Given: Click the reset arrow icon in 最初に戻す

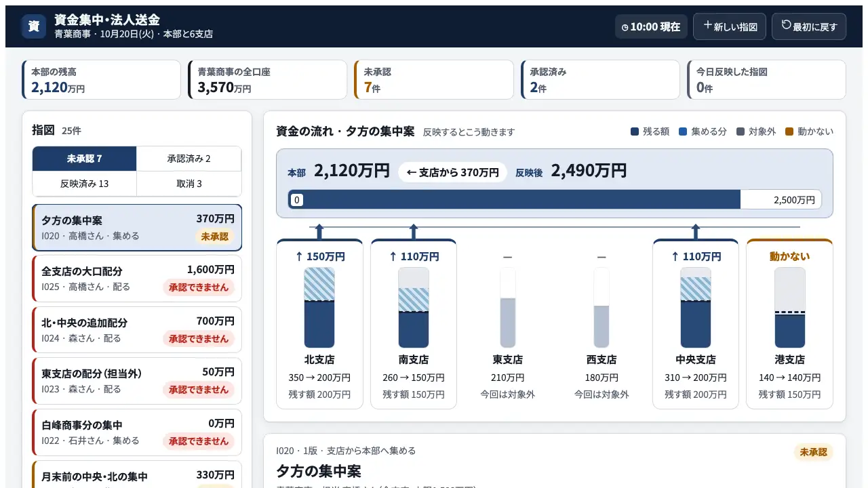Looking at the screenshot, I should (x=786, y=25).
